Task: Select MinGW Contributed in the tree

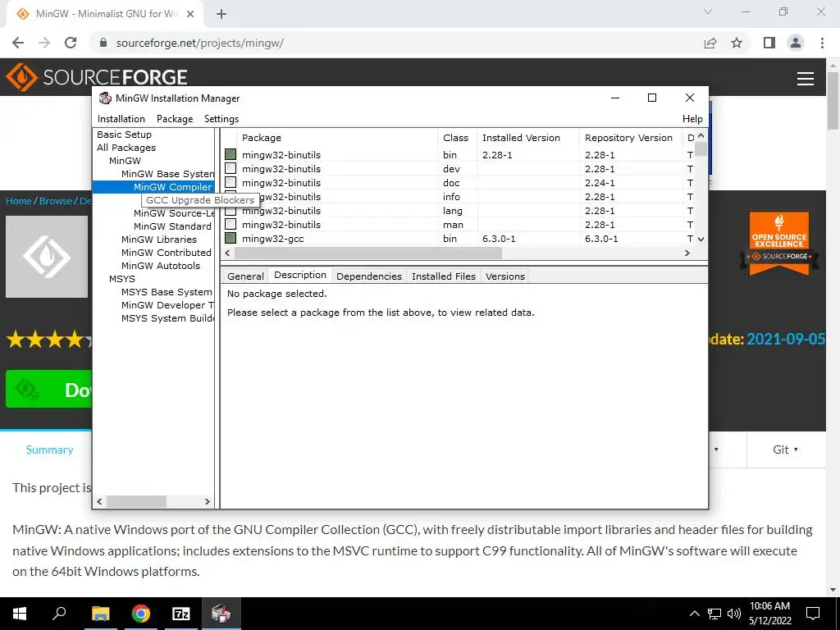Action: click(167, 253)
